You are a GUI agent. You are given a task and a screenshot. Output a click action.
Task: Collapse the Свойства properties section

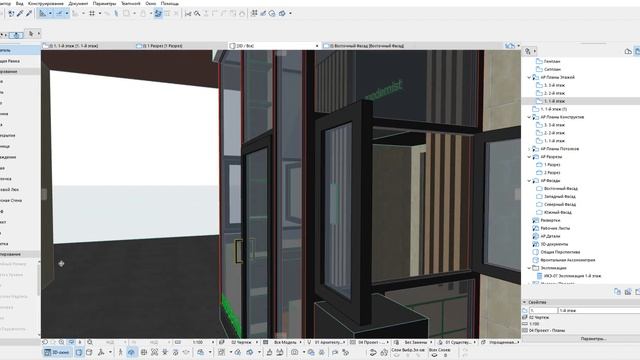[x=524, y=302]
